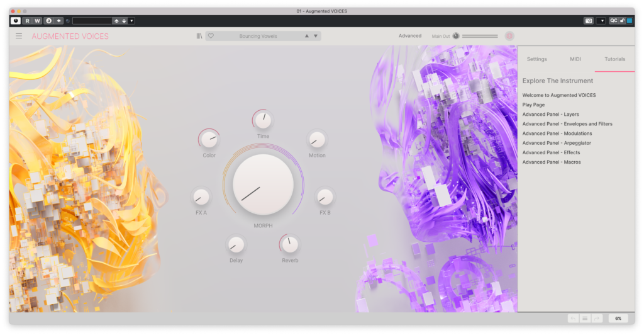Click the blue square host indicator
Image resolution: width=644 pixels, height=335 pixels.
pos(630,21)
